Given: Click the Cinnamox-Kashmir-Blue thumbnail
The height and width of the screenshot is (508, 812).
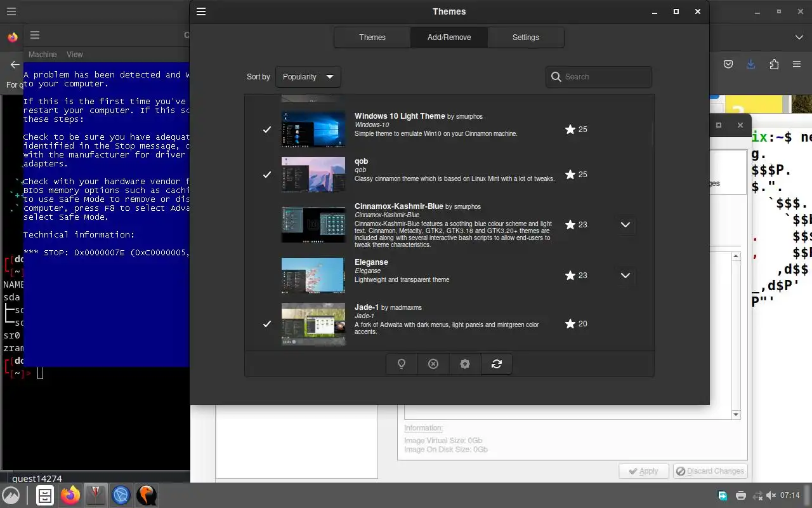Looking at the screenshot, I should point(313,224).
